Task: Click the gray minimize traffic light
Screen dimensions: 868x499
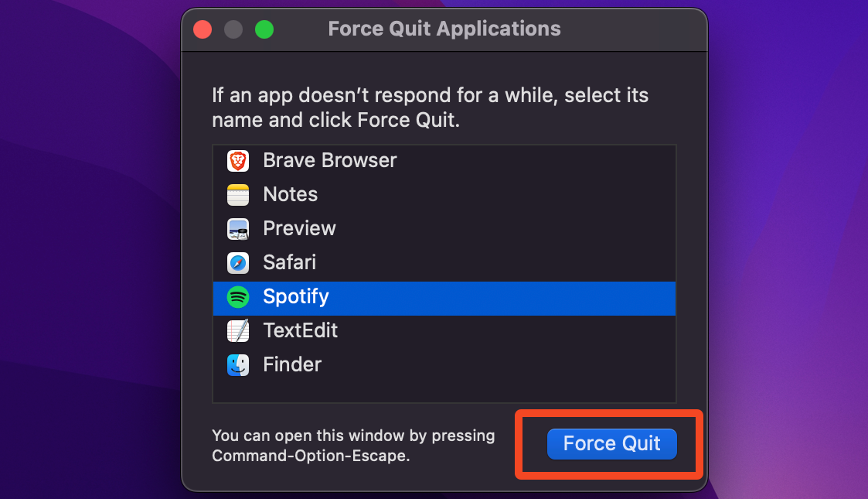Action: pos(233,29)
